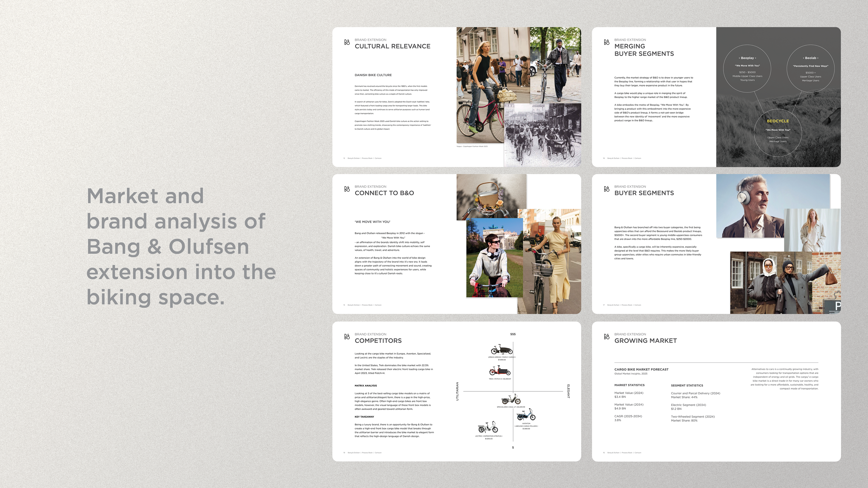
Task: Click the Cargo Bike Market Forecast heading
Action: pos(641,369)
